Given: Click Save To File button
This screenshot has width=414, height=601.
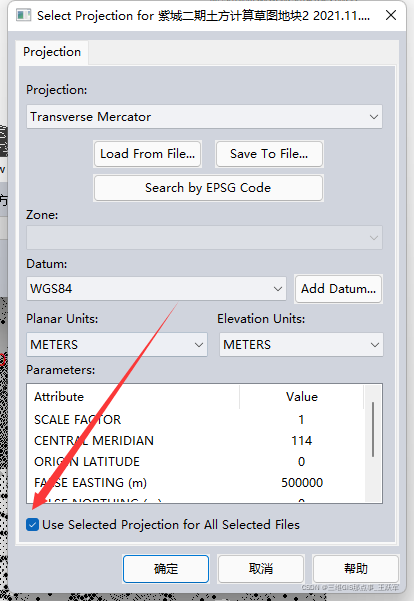Looking at the screenshot, I should (269, 154).
